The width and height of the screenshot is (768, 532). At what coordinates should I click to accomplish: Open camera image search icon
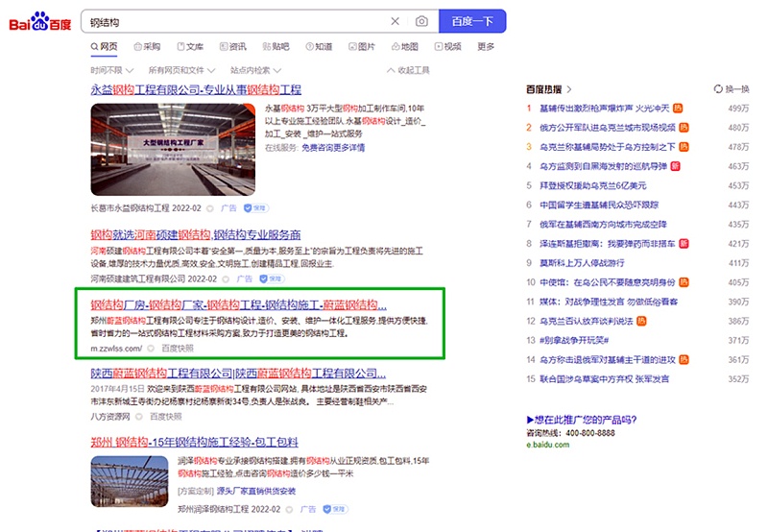pyautogui.click(x=421, y=21)
